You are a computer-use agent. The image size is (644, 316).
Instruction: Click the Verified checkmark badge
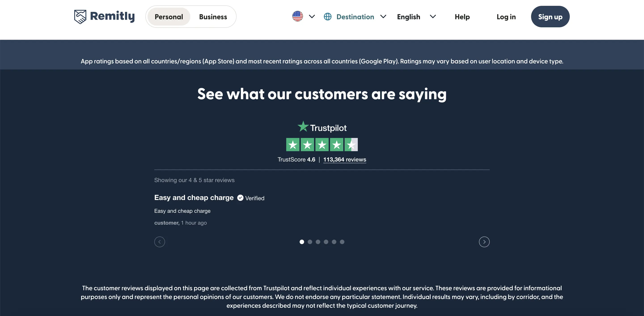click(240, 198)
